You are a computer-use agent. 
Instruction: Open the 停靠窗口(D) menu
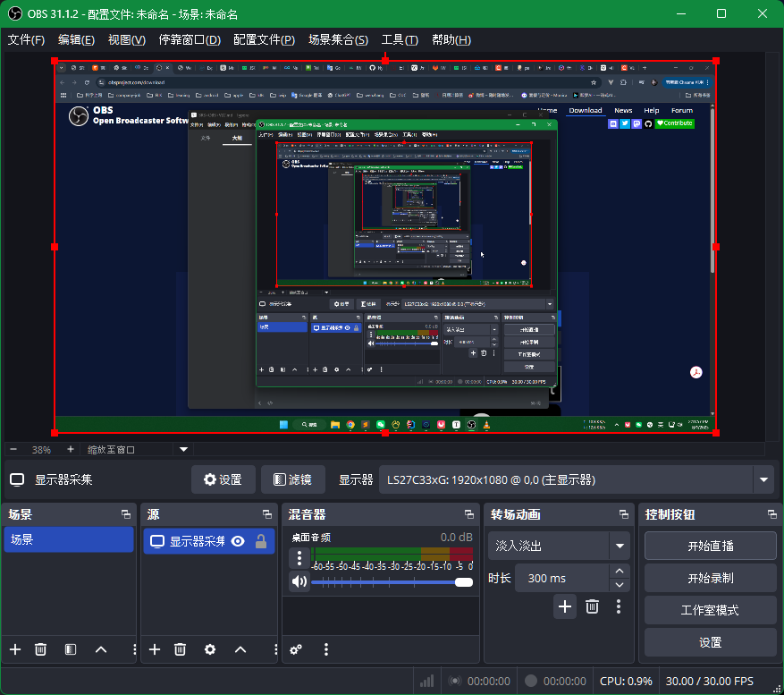click(190, 40)
